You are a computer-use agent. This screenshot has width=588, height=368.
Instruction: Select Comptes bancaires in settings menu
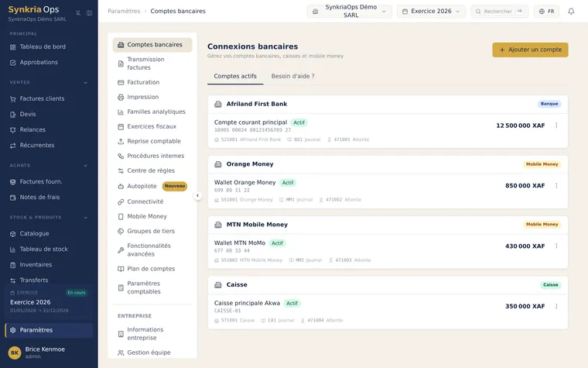click(152, 45)
